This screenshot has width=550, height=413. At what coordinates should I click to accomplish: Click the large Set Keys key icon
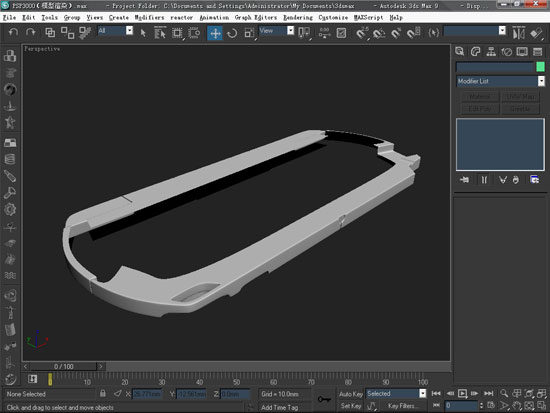[x=324, y=399]
